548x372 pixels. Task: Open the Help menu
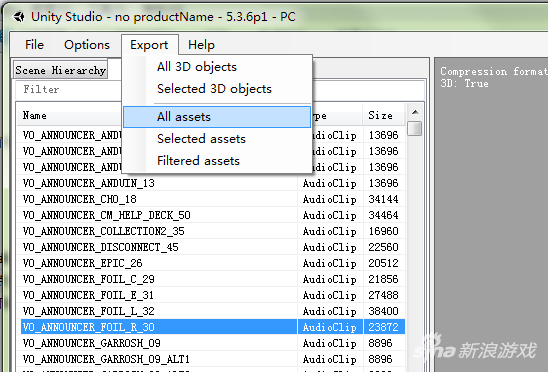pos(201,45)
